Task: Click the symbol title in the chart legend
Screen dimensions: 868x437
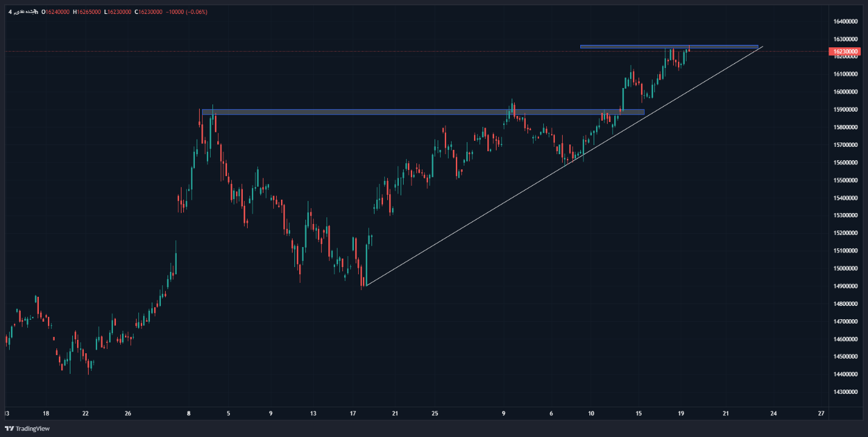Action: 23,12
